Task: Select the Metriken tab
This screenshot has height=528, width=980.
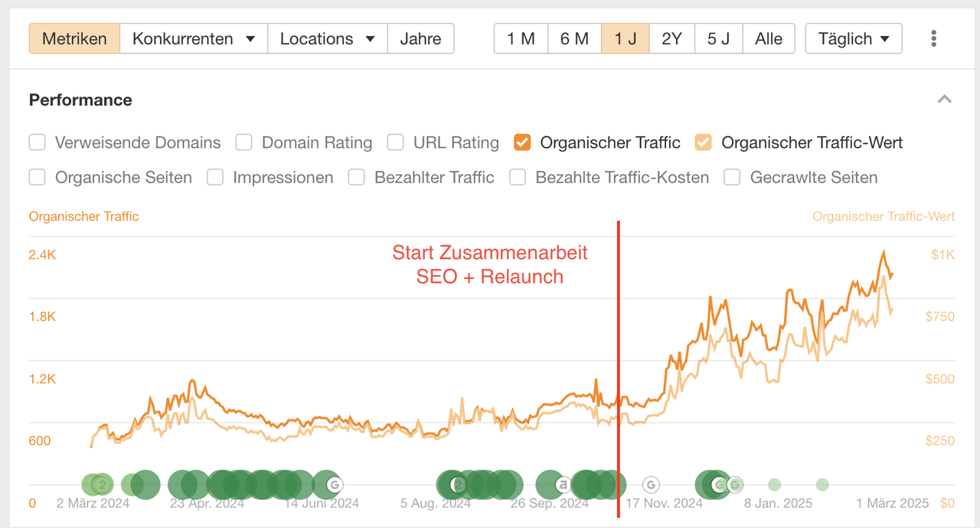Action: (x=74, y=38)
